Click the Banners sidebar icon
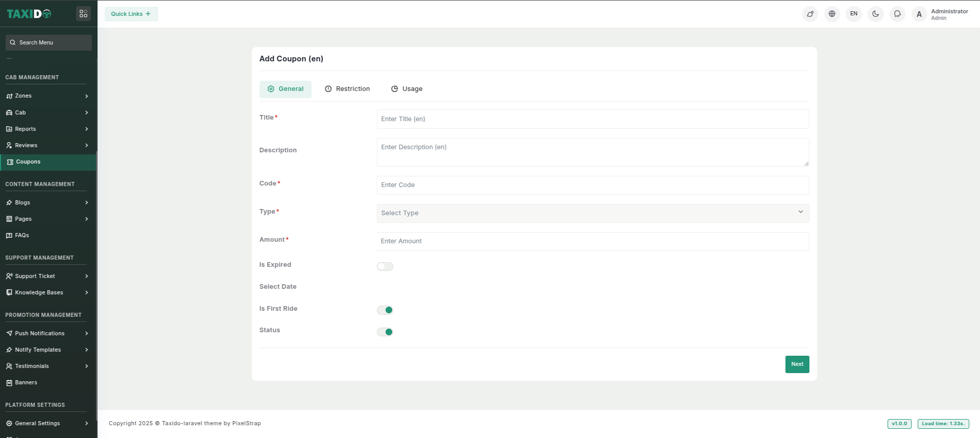The image size is (980, 438). click(x=9, y=383)
